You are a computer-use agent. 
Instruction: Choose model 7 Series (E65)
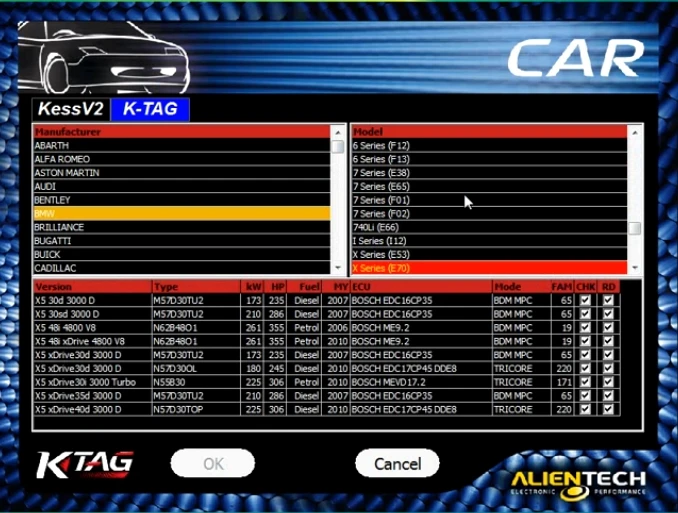pos(489,186)
